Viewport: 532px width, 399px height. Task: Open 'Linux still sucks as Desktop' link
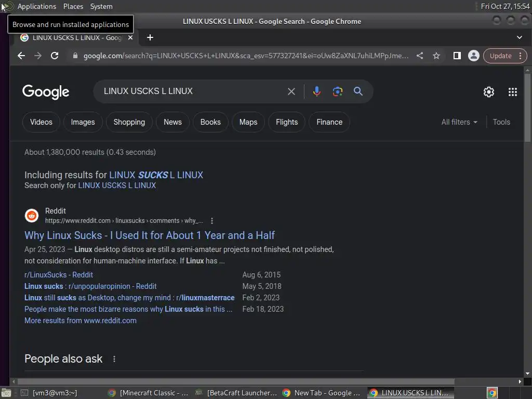point(129,298)
